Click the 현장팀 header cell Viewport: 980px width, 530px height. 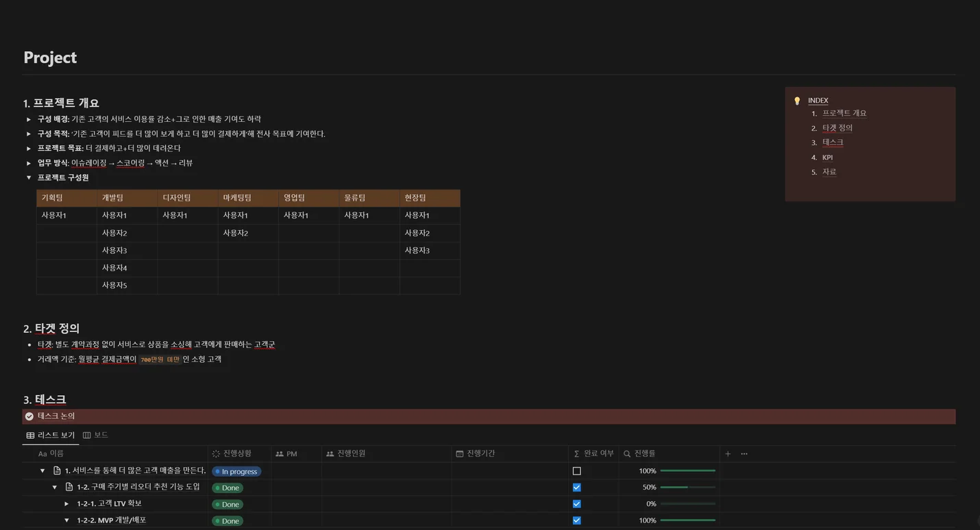(430, 198)
